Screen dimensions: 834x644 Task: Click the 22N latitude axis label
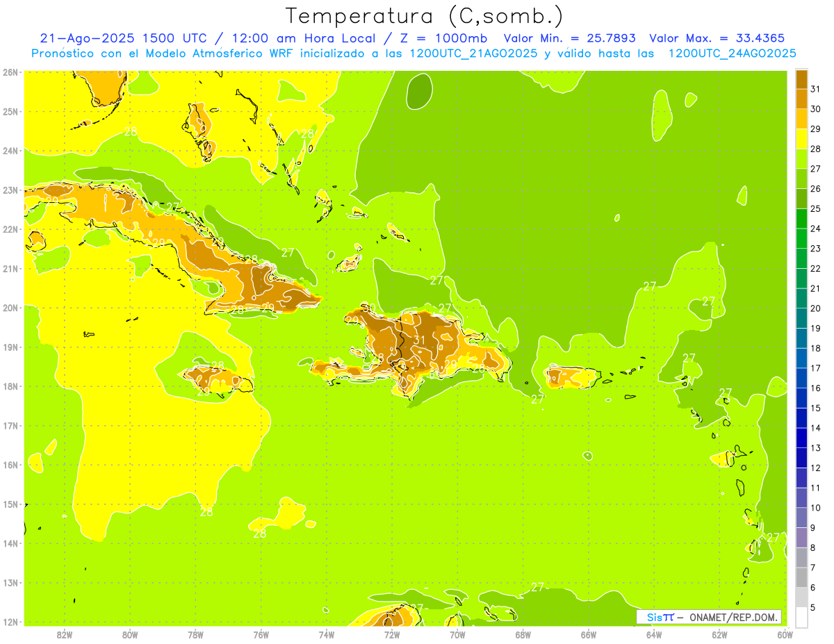click(x=10, y=229)
